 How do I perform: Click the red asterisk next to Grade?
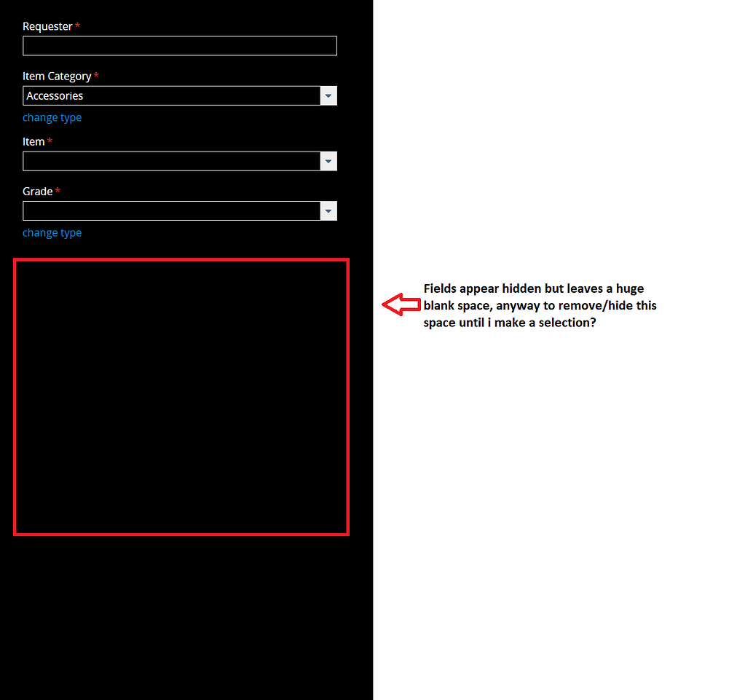click(58, 191)
